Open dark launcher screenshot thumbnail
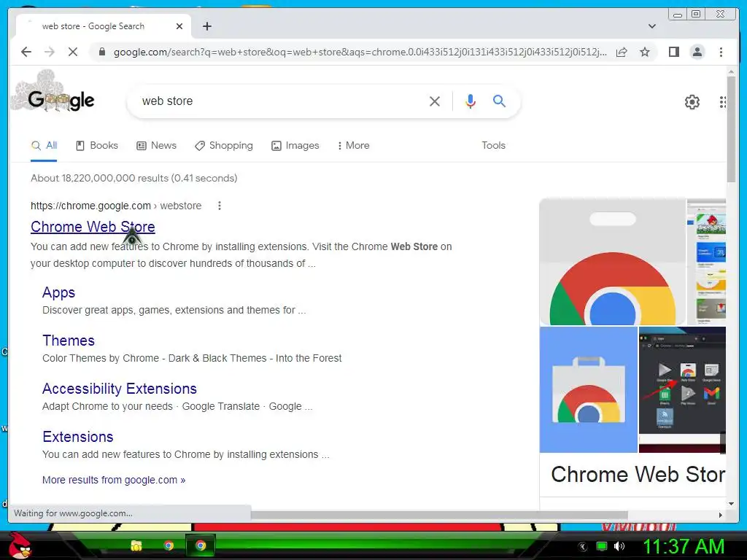The image size is (747, 560). pyautogui.click(x=682, y=389)
